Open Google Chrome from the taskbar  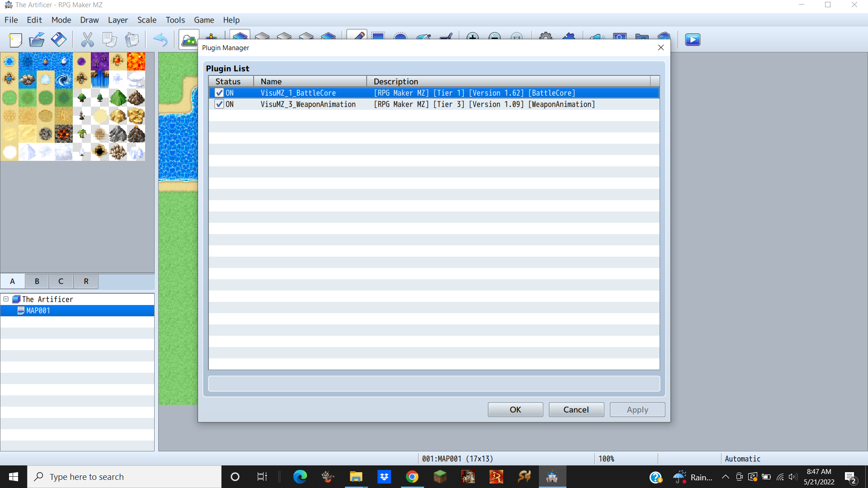pos(412,477)
